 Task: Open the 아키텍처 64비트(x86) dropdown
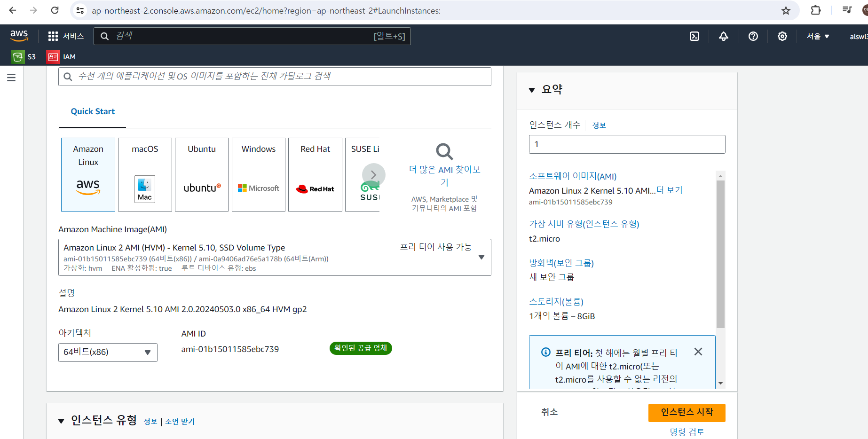coord(108,352)
